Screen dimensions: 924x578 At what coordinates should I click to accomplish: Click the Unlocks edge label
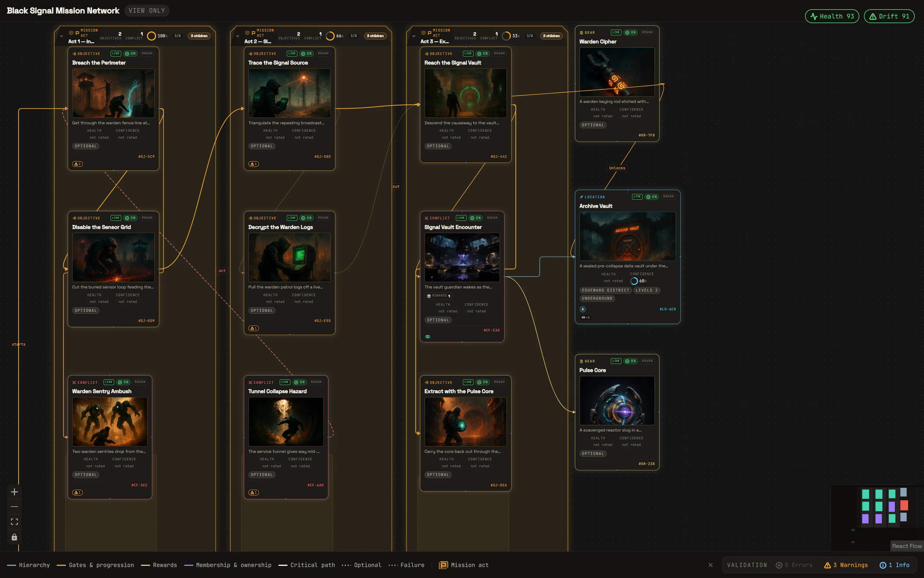pos(617,168)
